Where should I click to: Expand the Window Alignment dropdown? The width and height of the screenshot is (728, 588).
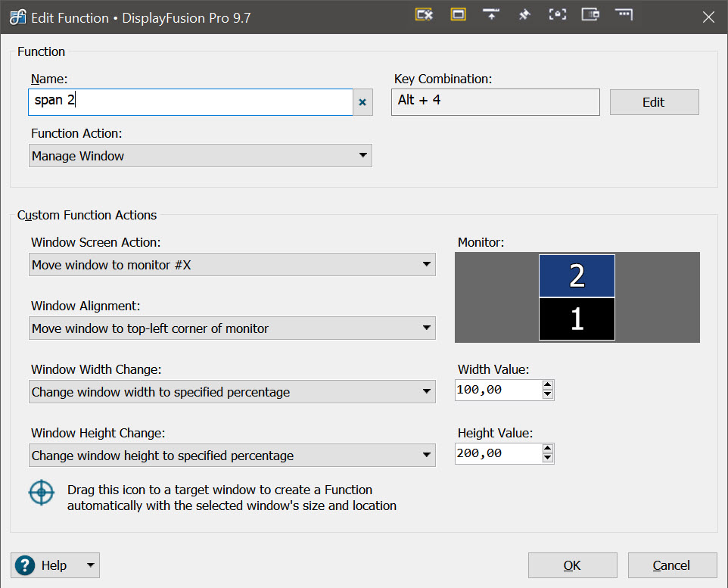233,328
